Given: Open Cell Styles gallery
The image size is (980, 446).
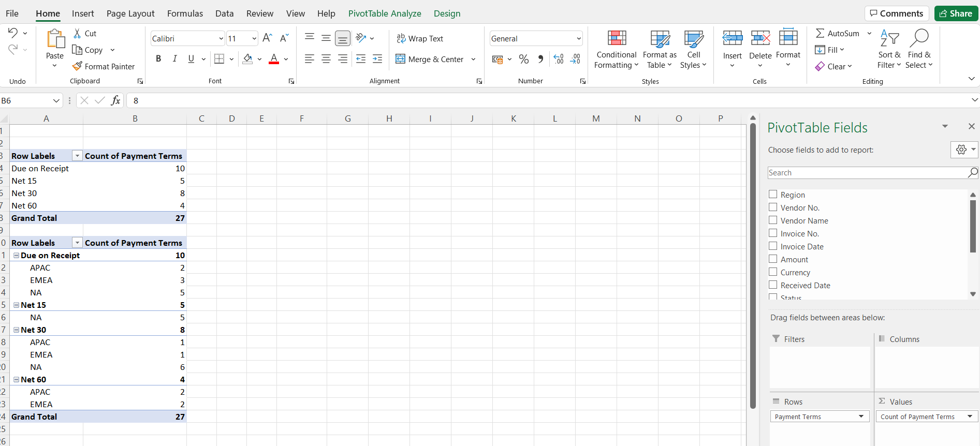Looking at the screenshot, I should pos(693,49).
